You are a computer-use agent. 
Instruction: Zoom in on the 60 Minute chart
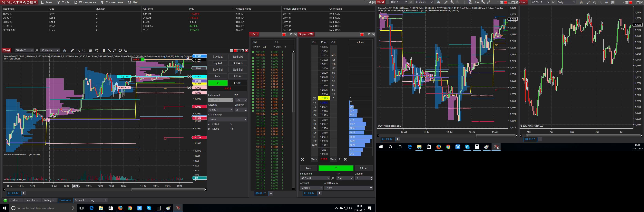coord(452,2)
